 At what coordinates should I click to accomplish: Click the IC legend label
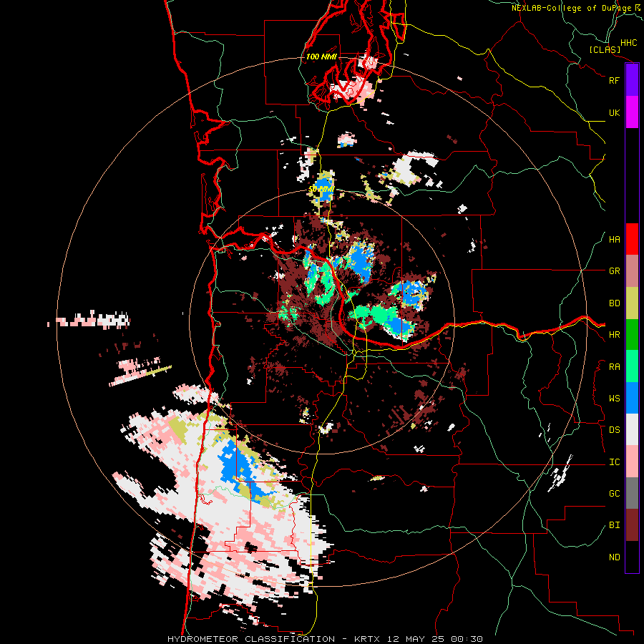point(614,462)
